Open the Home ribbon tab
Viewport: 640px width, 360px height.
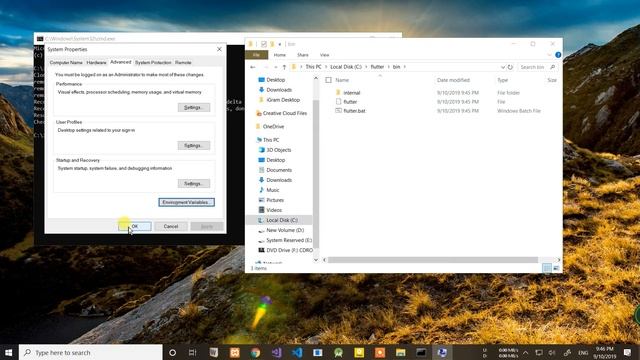[x=280, y=55]
